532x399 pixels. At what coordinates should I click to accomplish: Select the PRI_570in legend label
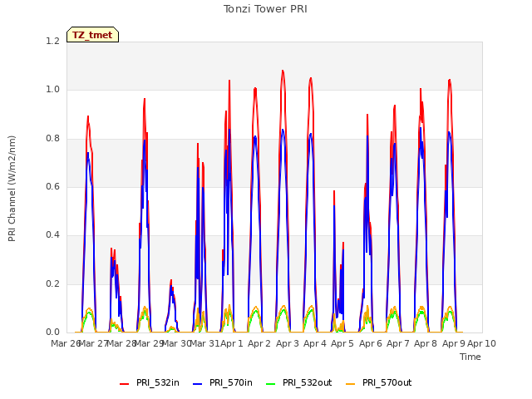231,382
